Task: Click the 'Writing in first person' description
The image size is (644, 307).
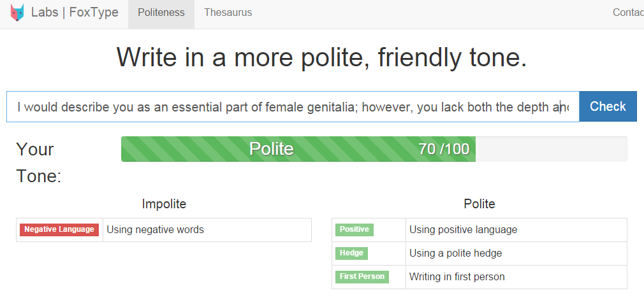Action: pyautogui.click(x=457, y=276)
